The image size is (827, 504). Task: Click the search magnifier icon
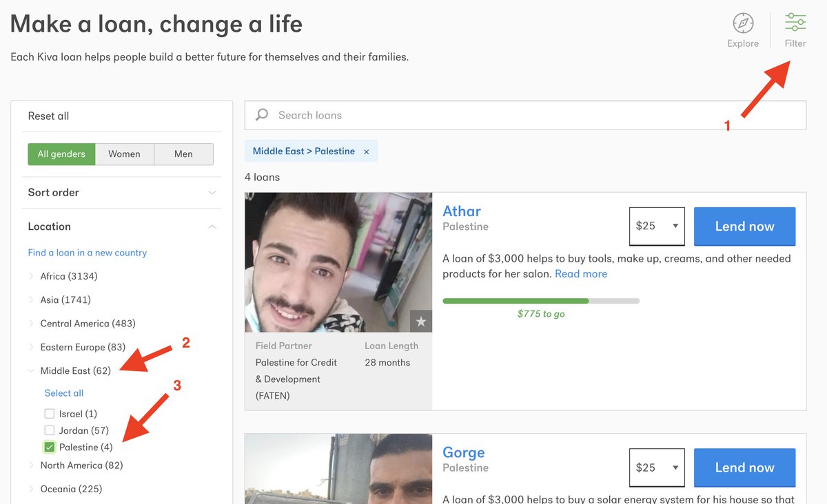tap(262, 115)
